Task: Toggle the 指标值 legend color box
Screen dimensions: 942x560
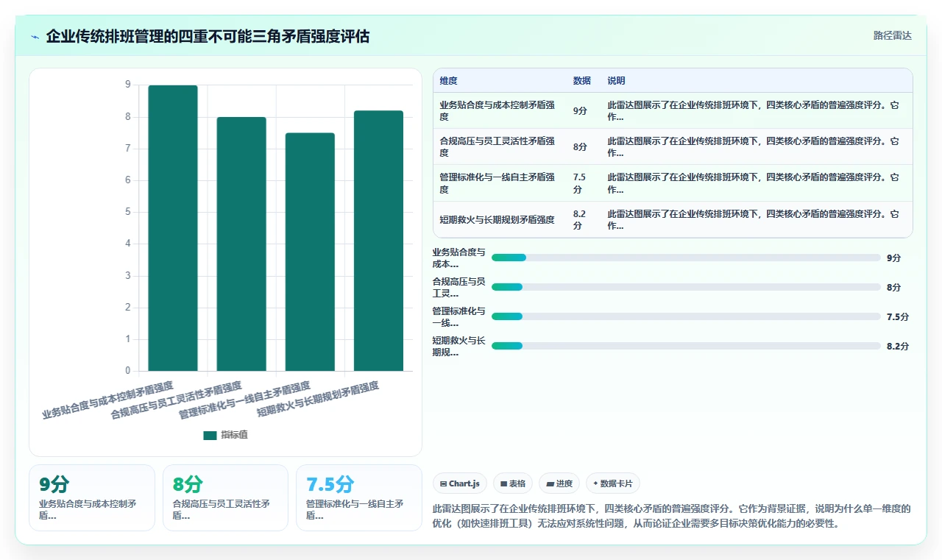Action: [x=210, y=435]
